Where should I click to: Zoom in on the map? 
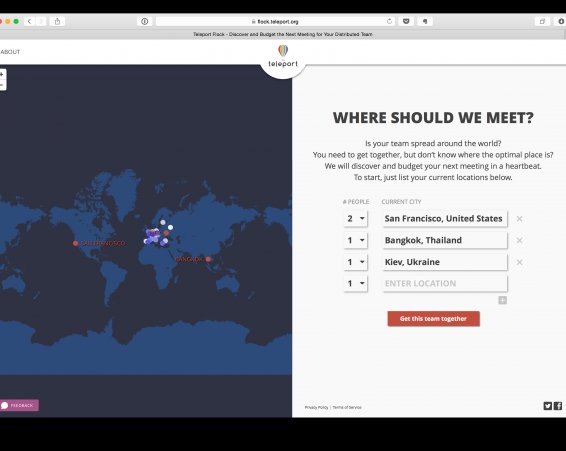coord(2,74)
